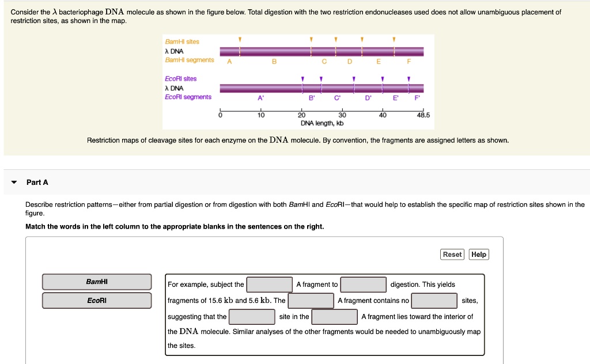Click the blank before 'digestion. This yields'
The height and width of the screenshot is (364, 590).
point(364,284)
